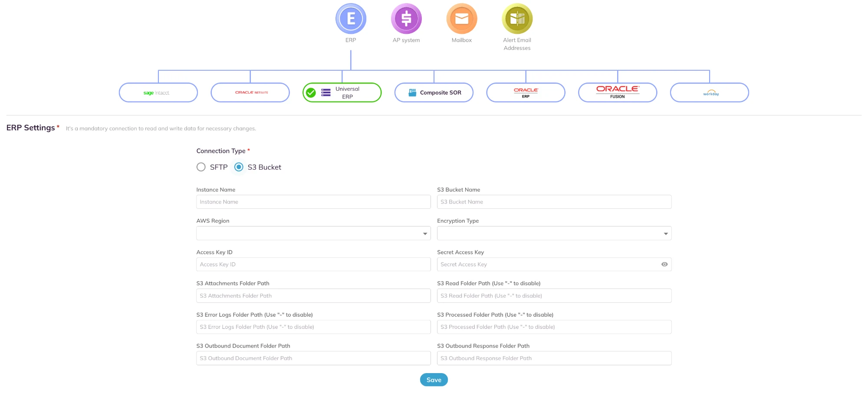868x400 pixels.
Task: Focus the S3 Outbound Response Folder Path field
Action: (554, 358)
